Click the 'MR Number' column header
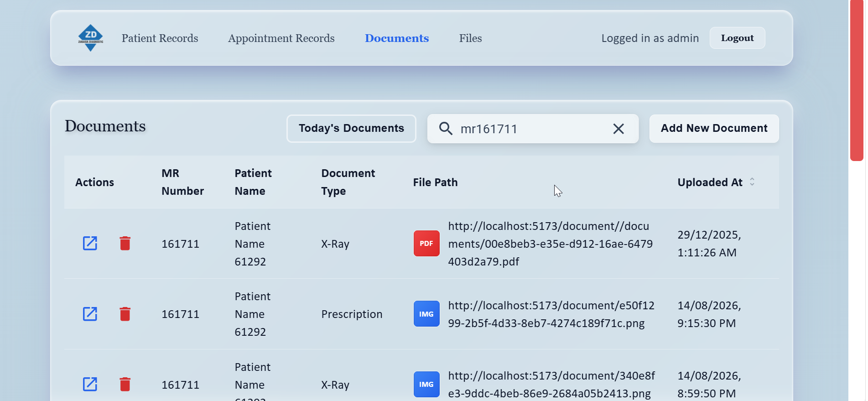Image resolution: width=868 pixels, height=401 pixels. click(x=182, y=182)
